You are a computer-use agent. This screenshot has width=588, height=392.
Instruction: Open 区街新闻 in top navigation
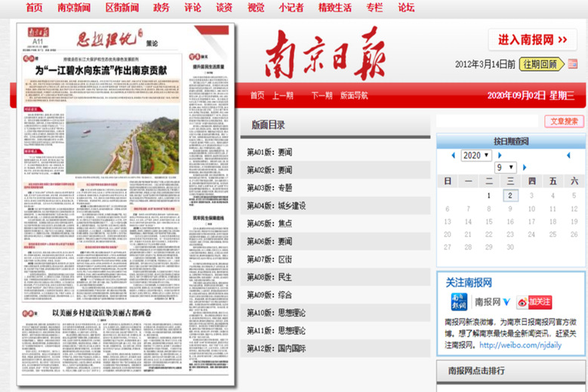[122, 7]
